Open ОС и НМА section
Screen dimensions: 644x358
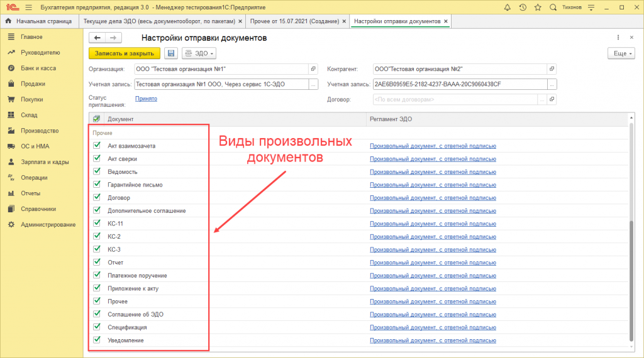click(x=35, y=146)
